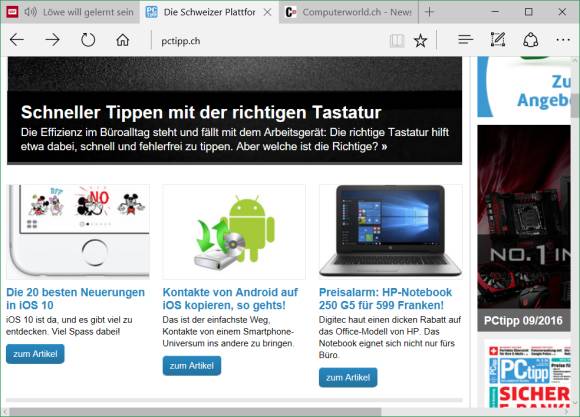Make a web note with pen icon
The width and height of the screenshot is (580, 417).
tap(498, 40)
